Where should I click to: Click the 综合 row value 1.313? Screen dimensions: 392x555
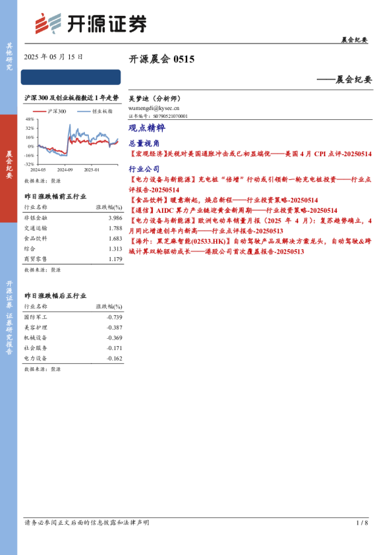115,249
